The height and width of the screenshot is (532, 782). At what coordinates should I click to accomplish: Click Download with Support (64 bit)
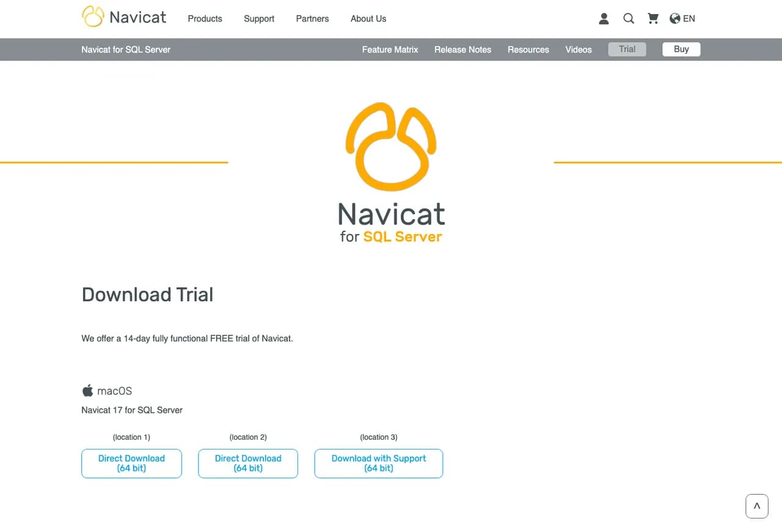coord(379,464)
